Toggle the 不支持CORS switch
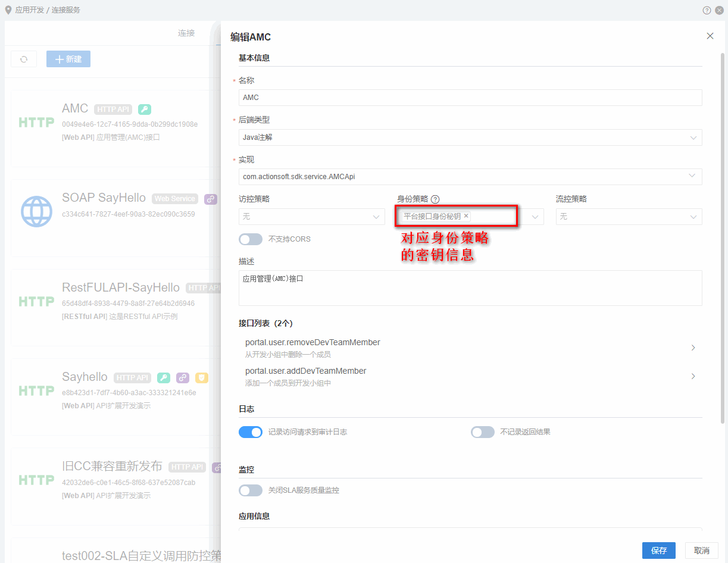 coord(251,239)
